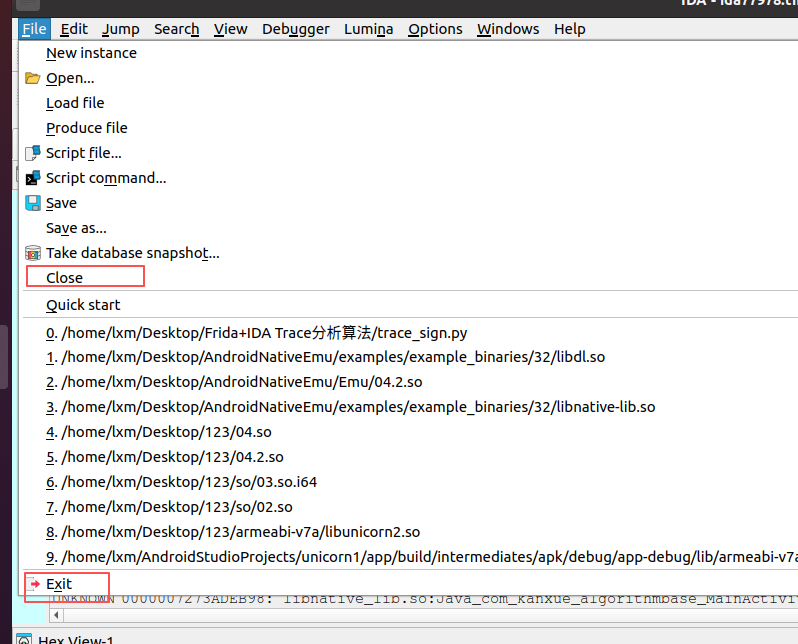Open the Edit menu

click(x=74, y=29)
